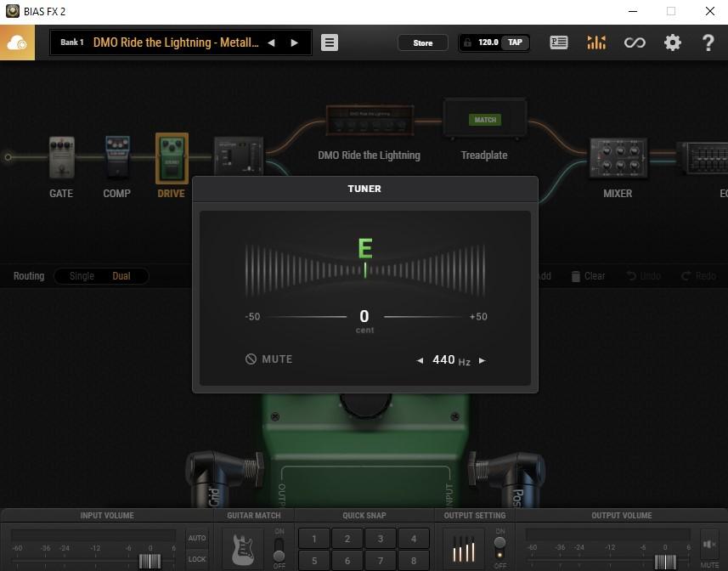The width and height of the screenshot is (728, 571).
Task: Open the LiveView panel icon
Action: tap(559, 42)
